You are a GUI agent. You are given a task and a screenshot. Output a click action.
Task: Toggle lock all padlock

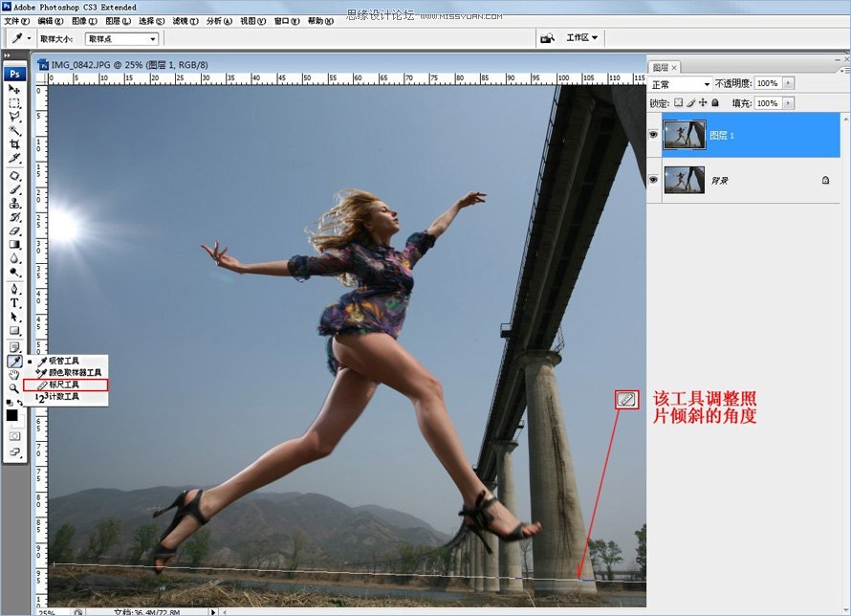click(715, 102)
